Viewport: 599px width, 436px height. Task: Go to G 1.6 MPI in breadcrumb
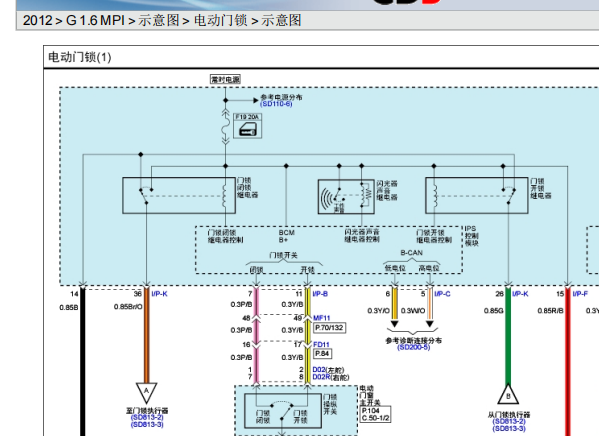pyautogui.click(x=96, y=20)
